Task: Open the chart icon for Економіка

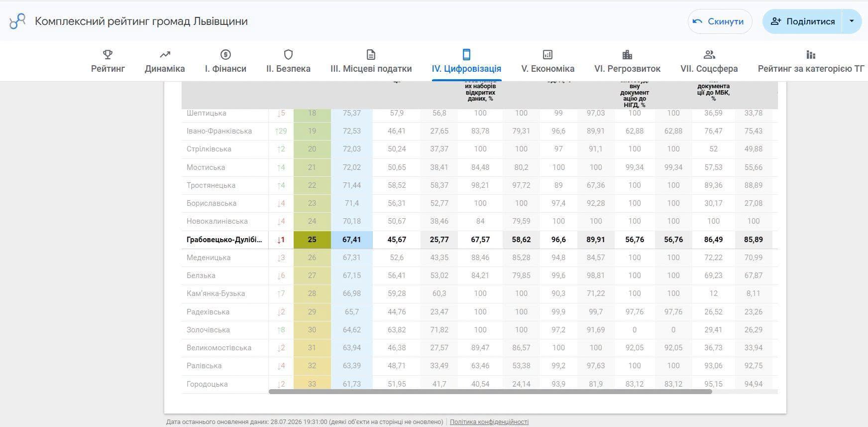Action: (547, 54)
